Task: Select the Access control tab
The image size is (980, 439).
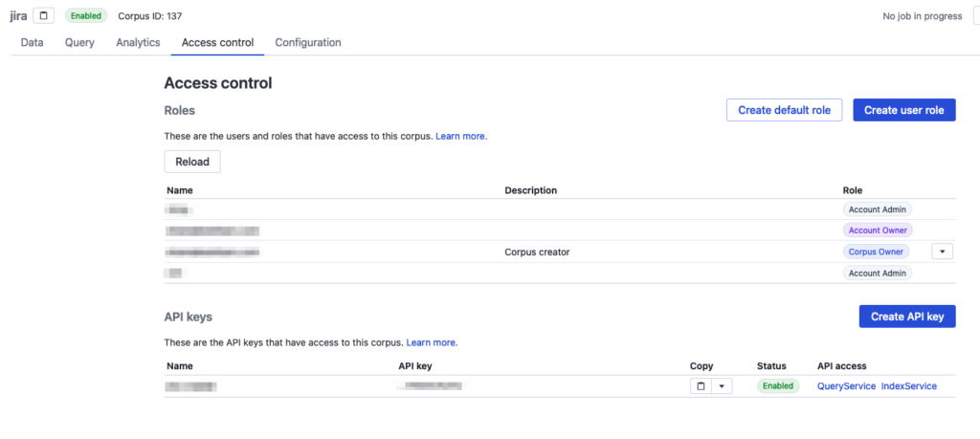Action: 217,43
